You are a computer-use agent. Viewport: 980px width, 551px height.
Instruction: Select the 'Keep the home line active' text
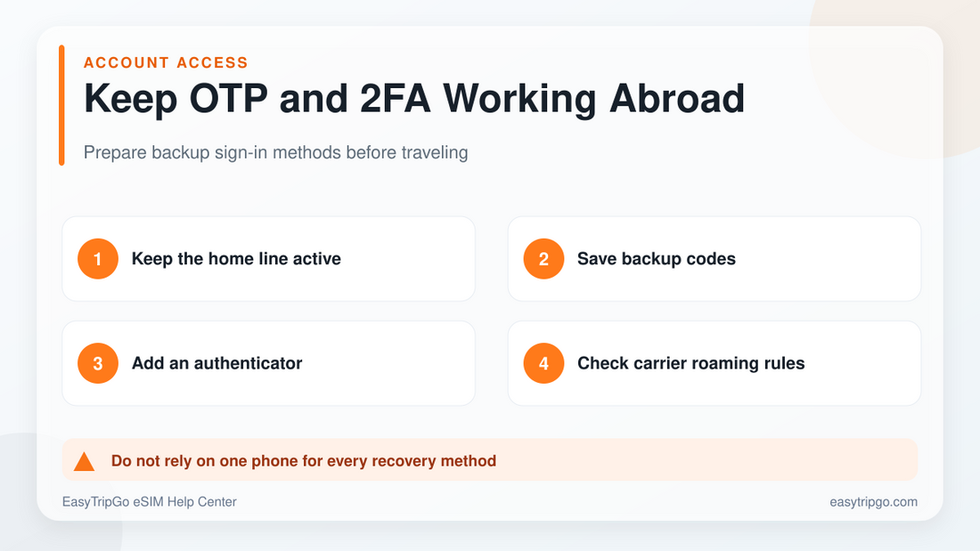click(236, 259)
